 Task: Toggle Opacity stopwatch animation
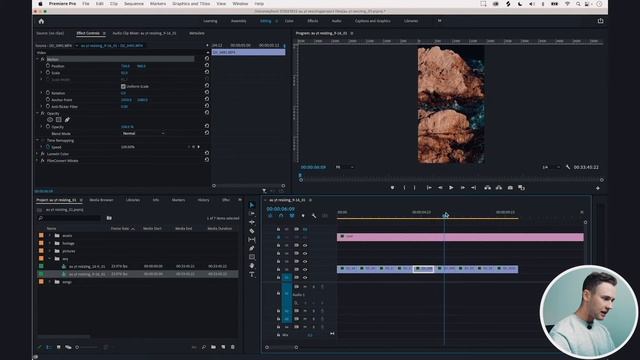[48, 127]
